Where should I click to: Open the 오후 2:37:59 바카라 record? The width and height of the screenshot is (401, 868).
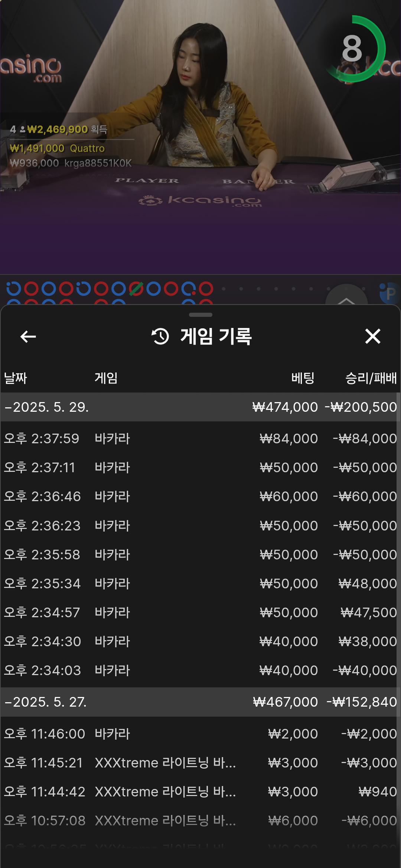pos(200,438)
